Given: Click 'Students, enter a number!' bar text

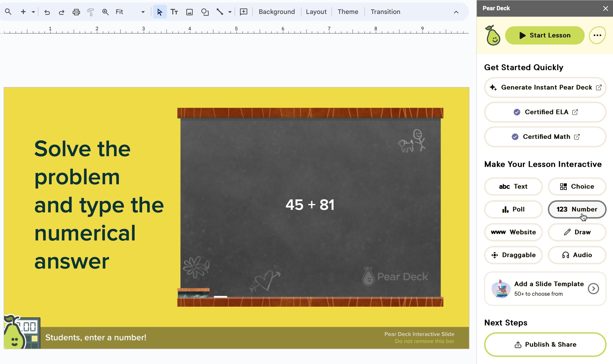Looking at the screenshot, I should 96,338.
